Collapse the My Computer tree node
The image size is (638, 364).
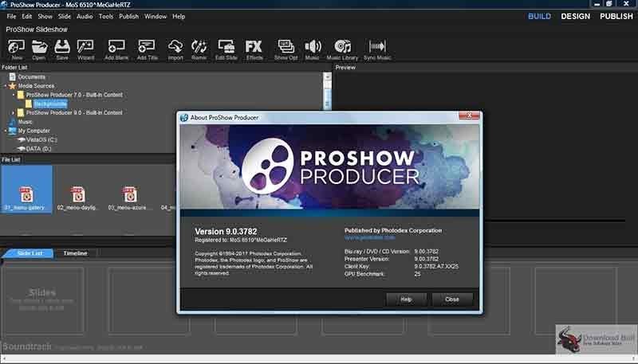(6, 131)
